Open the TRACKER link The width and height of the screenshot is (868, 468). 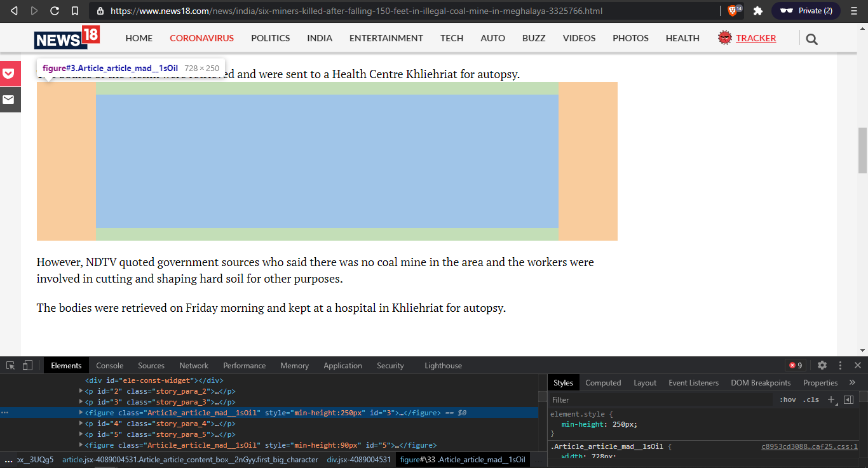[x=756, y=38]
